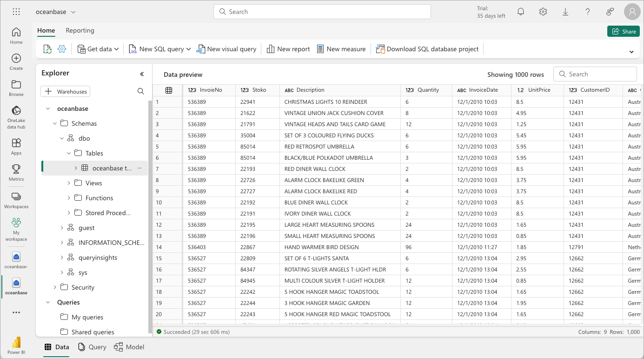The width and height of the screenshot is (644, 359).
Task: Click Download SQL database project
Action: coord(427,49)
